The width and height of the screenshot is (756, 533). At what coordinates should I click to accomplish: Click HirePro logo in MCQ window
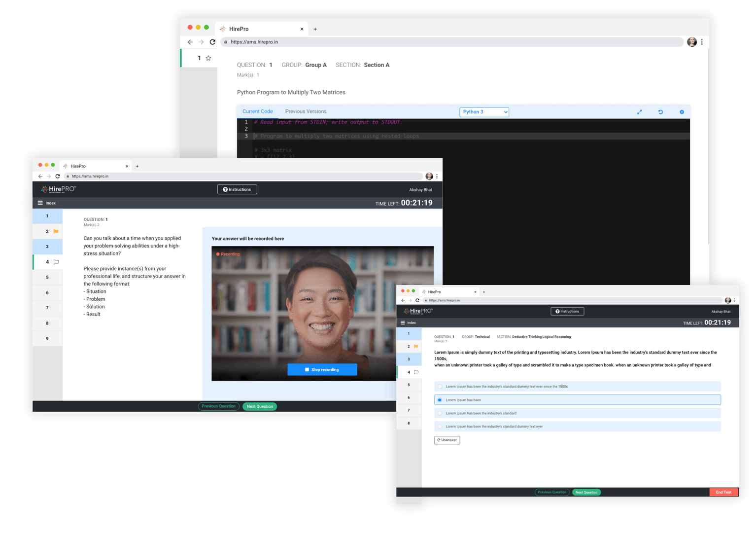[418, 311]
